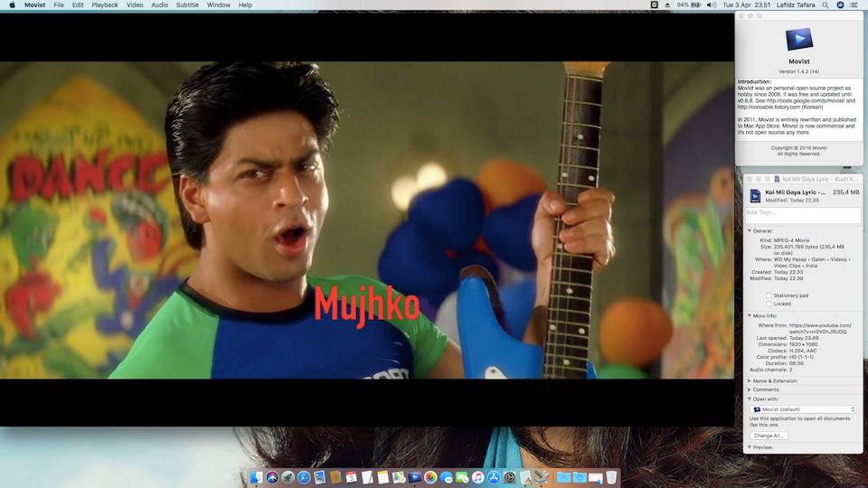Click the 235,4 MB file size text
The width and height of the screenshot is (868, 488).
pyautogui.click(x=846, y=192)
